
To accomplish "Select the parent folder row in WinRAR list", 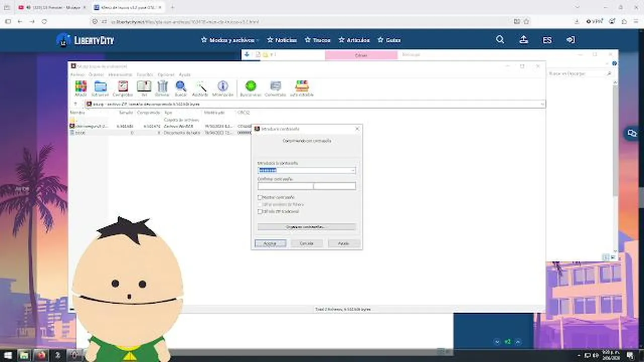I will (160, 120).
